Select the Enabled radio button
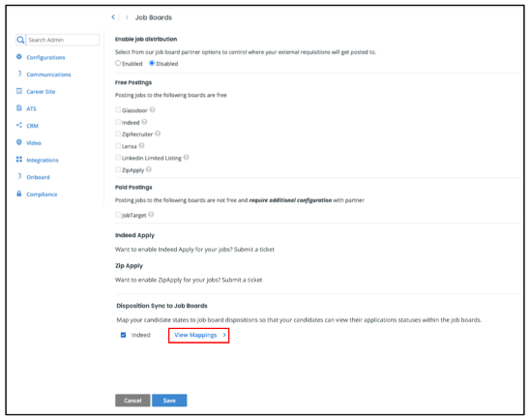The width and height of the screenshot is (530, 420). (118, 63)
